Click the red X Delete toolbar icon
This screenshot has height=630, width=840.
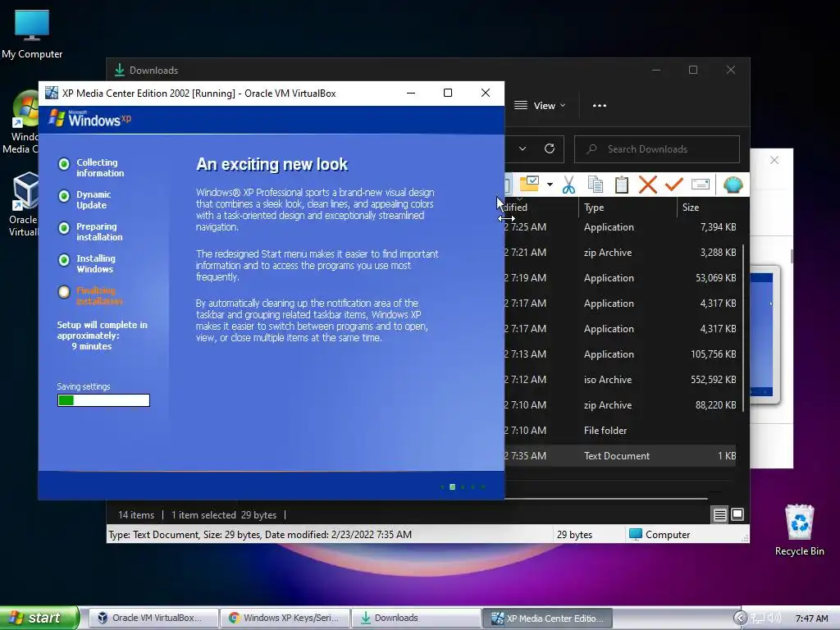click(648, 185)
